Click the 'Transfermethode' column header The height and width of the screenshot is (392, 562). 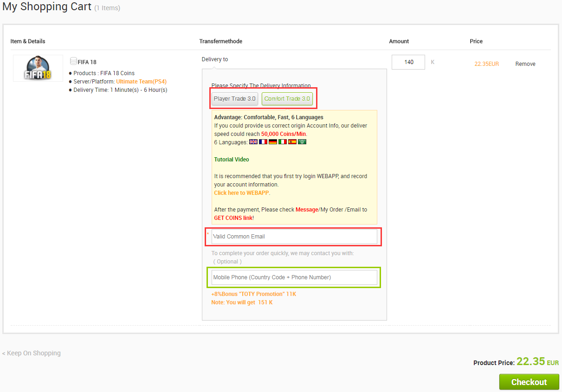(221, 41)
